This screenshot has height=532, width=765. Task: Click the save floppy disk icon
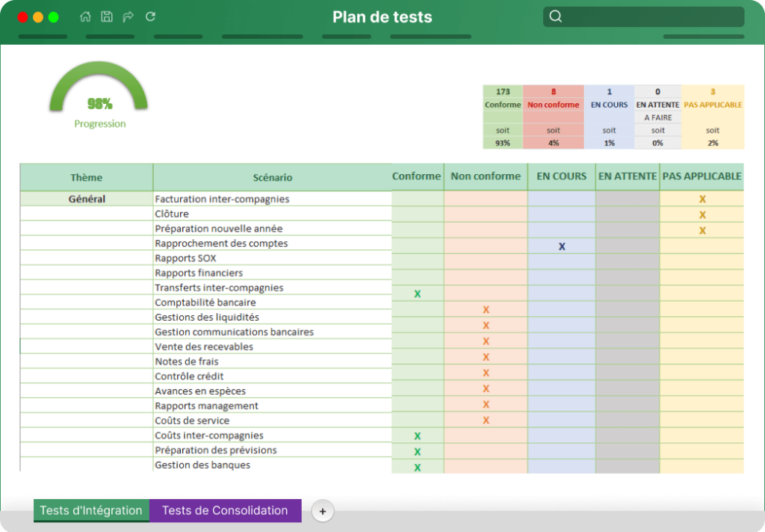point(107,16)
